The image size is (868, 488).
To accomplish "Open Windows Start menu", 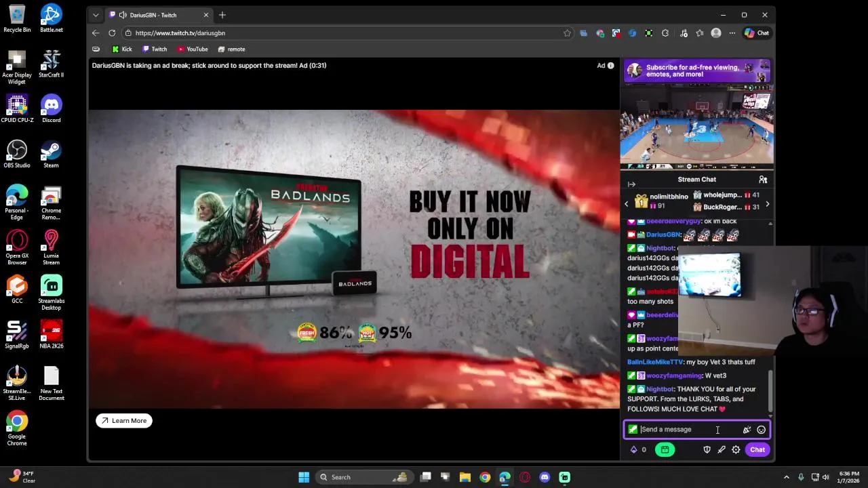I will [304, 477].
